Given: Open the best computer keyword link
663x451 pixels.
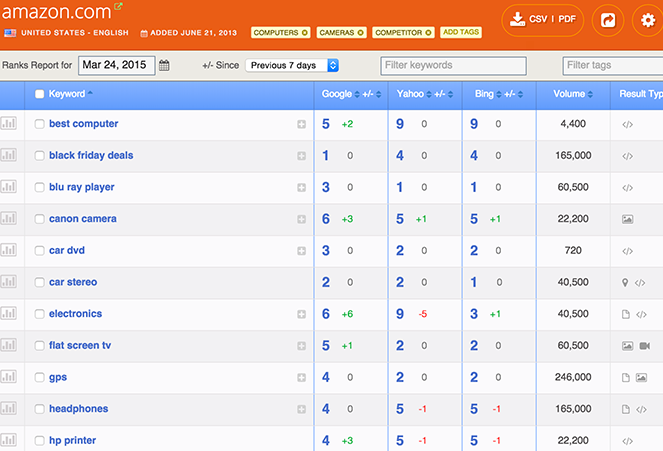Looking at the screenshot, I should coord(83,124).
